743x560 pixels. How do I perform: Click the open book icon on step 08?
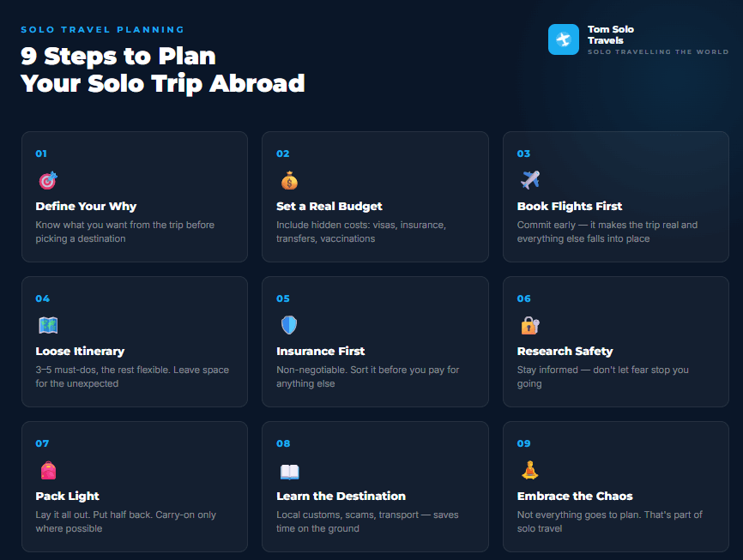coord(289,471)
